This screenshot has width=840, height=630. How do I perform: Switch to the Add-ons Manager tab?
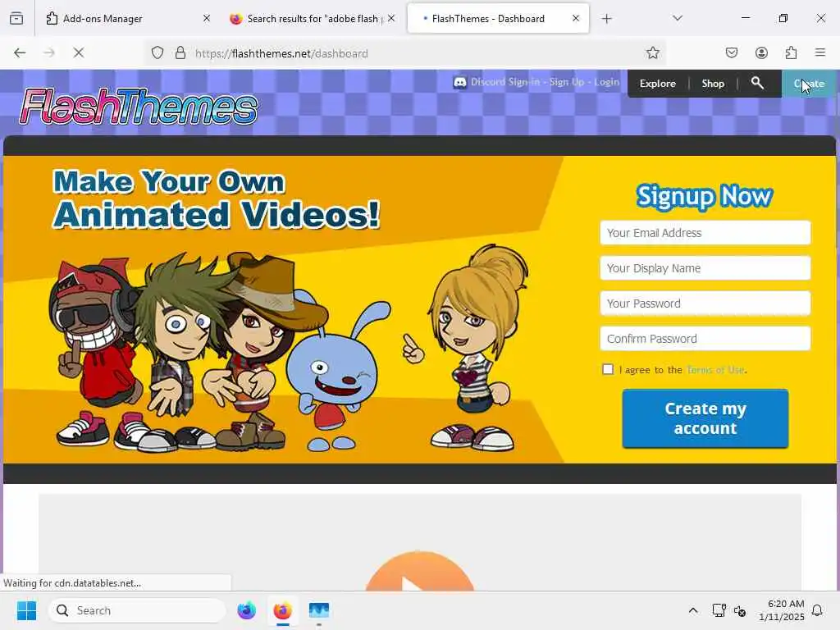pos(126,19)
